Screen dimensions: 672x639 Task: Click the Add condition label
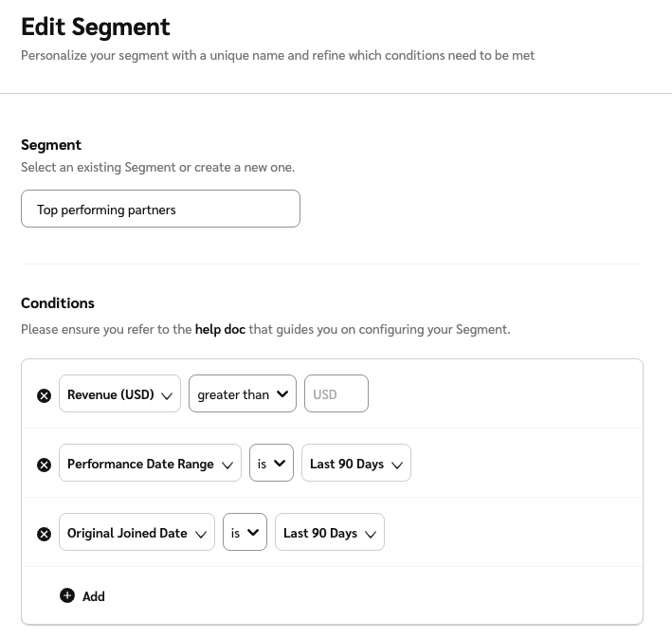click(94, 596)
